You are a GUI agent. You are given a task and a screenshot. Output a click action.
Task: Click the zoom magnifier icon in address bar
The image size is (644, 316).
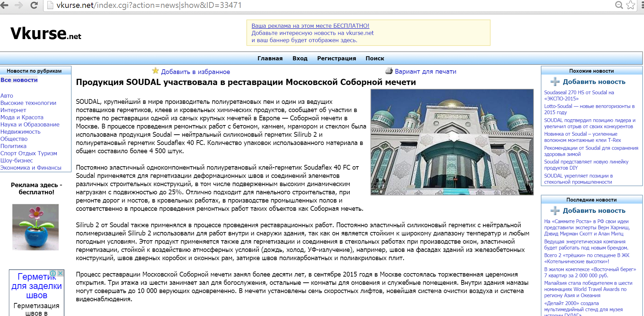point(619,5)
